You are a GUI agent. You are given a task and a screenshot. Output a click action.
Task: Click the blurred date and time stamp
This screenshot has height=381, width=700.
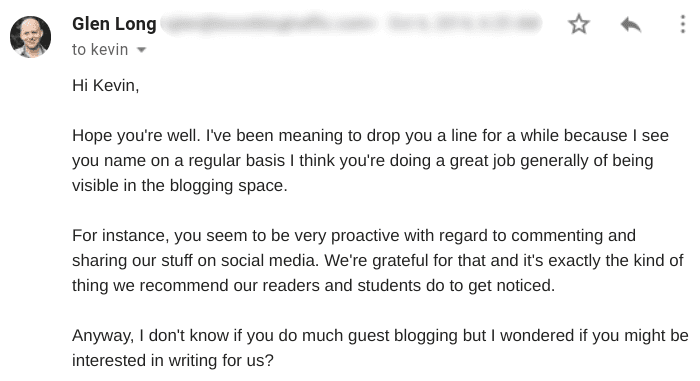[464, 24]
